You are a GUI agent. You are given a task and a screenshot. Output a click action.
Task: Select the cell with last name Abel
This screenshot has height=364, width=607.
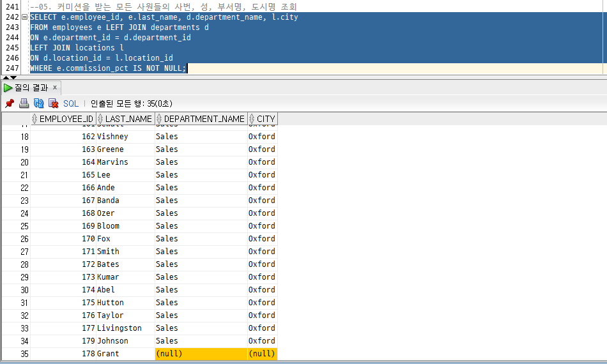click(125, 290)
